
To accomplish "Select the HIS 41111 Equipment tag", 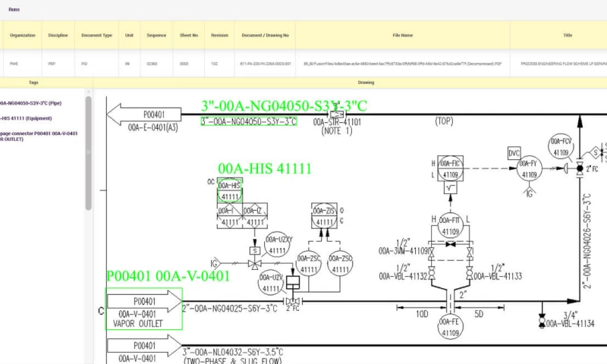I will tap(27, 118).
